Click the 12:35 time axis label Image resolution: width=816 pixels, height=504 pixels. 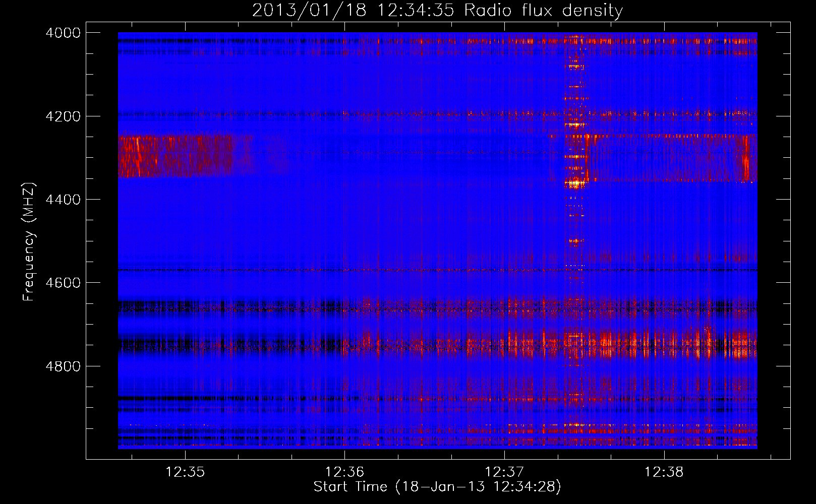point(185,472)
